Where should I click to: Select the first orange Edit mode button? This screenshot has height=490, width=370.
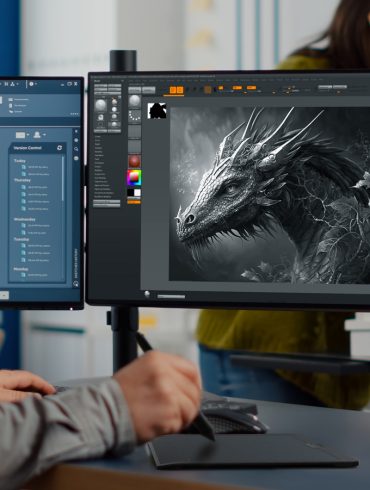tap(173, 90)
